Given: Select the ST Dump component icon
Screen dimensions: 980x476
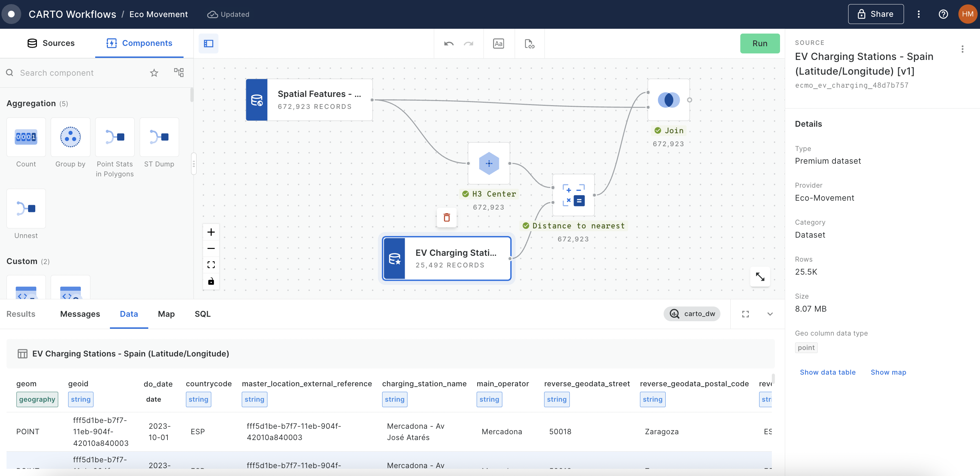Looking at the screenshot, I should point(159,137).
